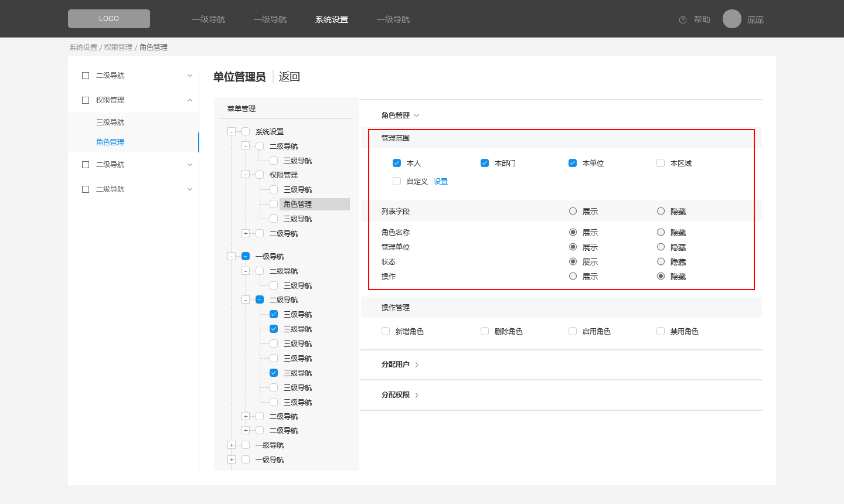This screenshot has height=504, width=844.
Task: Collapse the 权限管理 tree node toggle
Action: coord(246,175)
